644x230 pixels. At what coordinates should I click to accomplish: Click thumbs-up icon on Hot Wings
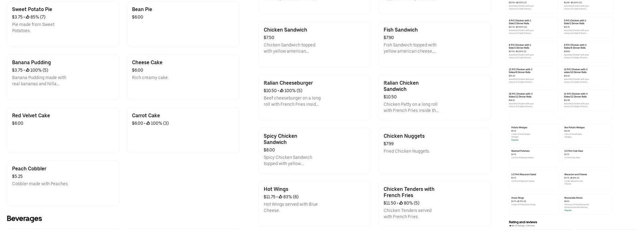click(x=281, y=197)
